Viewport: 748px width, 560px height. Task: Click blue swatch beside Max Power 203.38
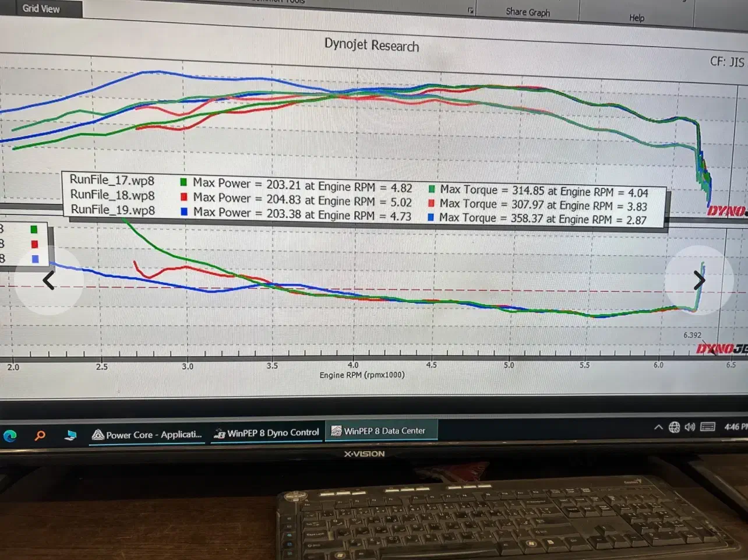tap(184, 212)
